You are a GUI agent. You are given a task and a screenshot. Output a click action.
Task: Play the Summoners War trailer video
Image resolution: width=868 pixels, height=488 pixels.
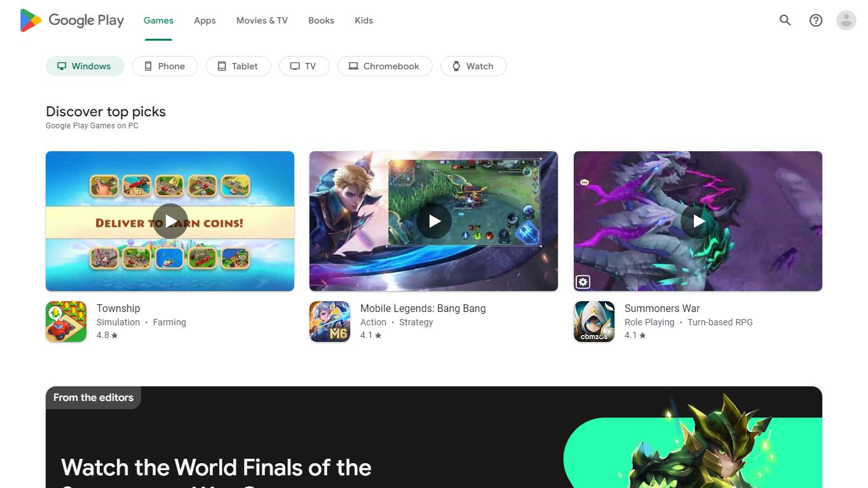[698, 221]
